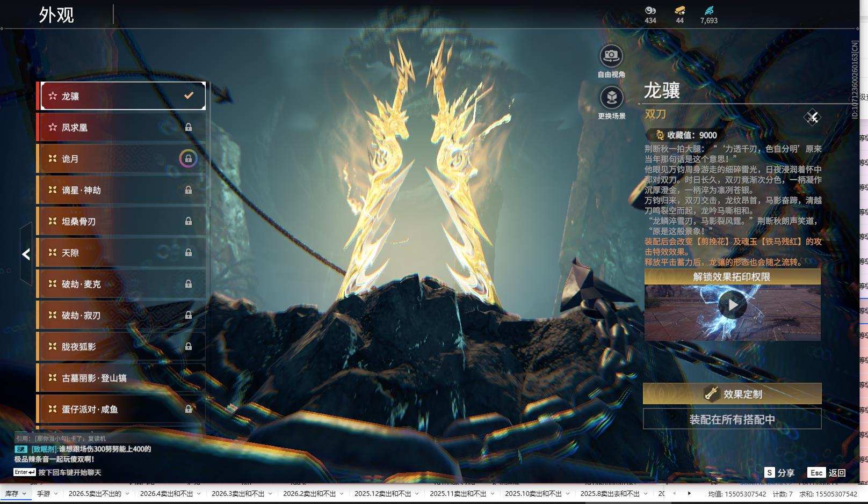Screen dimensions: 868x504
Task: Pick the 胧夜狐影 skin entry
Action: click(x=121, y=346)
